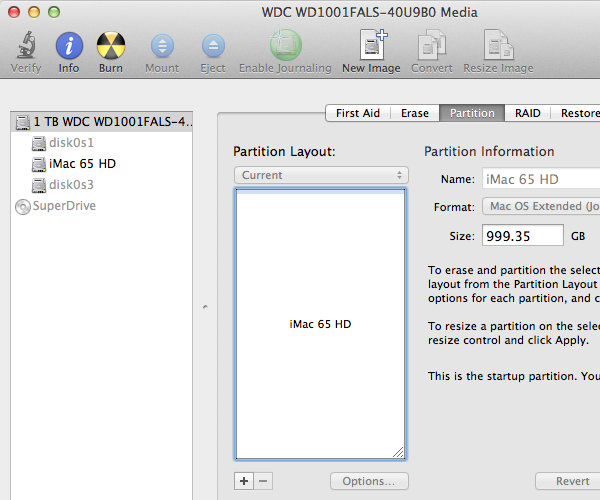Click the Options... button
The height and width of the screenshot is (500, 600).
point(369,481)
